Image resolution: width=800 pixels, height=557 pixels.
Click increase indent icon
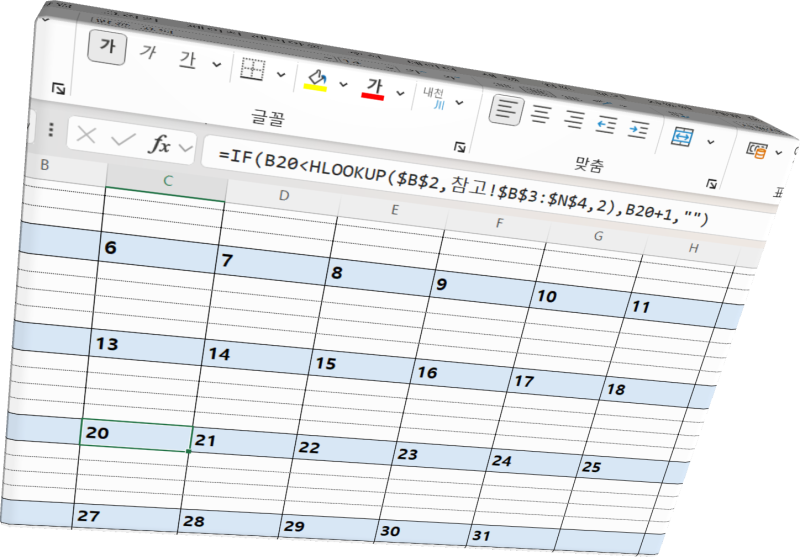[x=638, y=129]
